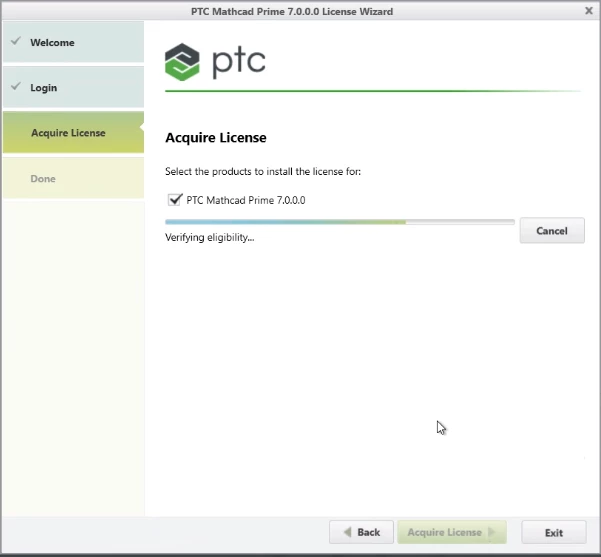Go Back to the previous step
Image resolution: width=601 pixels, height=557 pixels.
361,532
